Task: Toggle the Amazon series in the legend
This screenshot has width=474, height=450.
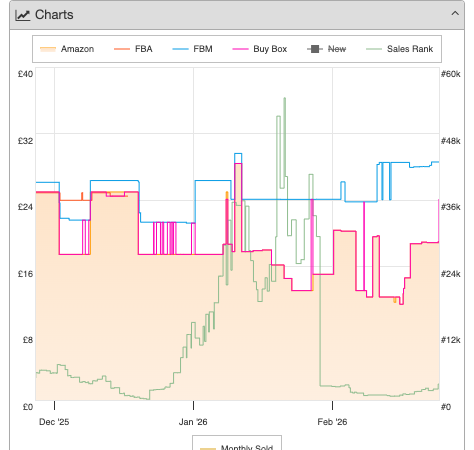Action: point(67,49)
